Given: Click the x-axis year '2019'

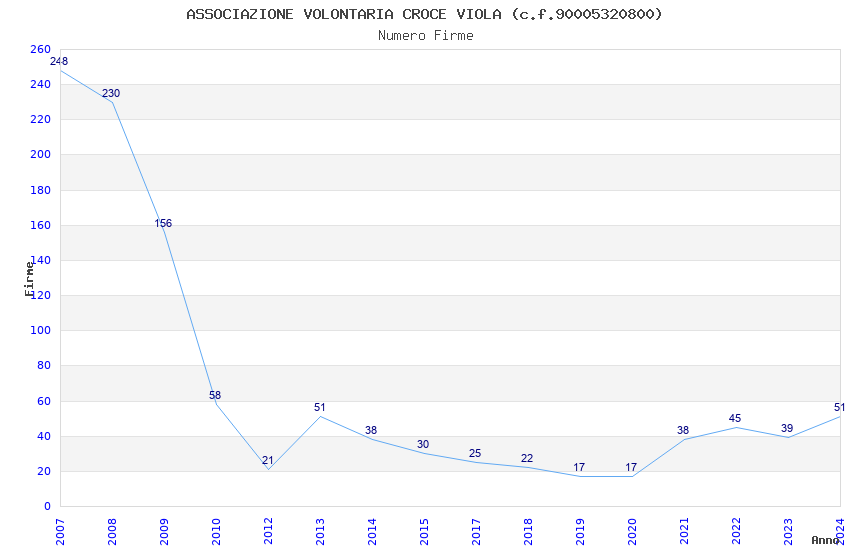Looking at the screenshot, I should (x=581, y=532).
